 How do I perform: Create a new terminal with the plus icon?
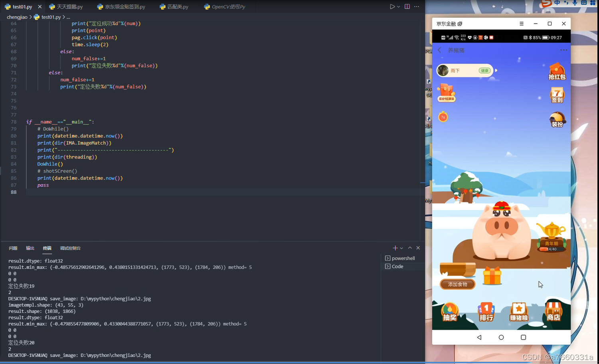(x=395, y=248)
